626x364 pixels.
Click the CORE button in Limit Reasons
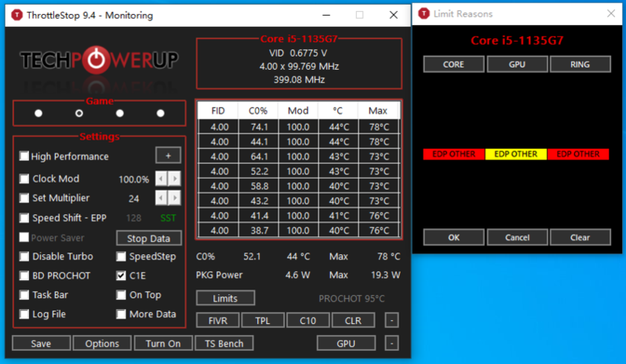[453, 64]
